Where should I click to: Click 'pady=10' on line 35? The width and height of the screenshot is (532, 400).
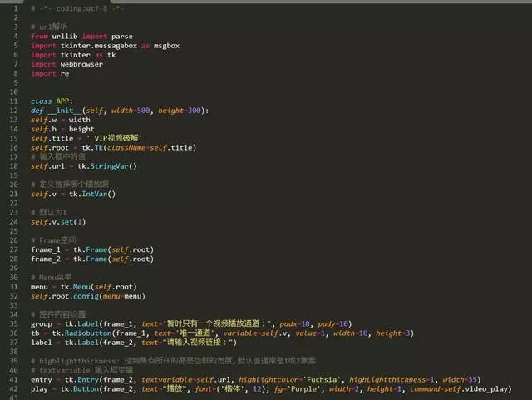333,324
